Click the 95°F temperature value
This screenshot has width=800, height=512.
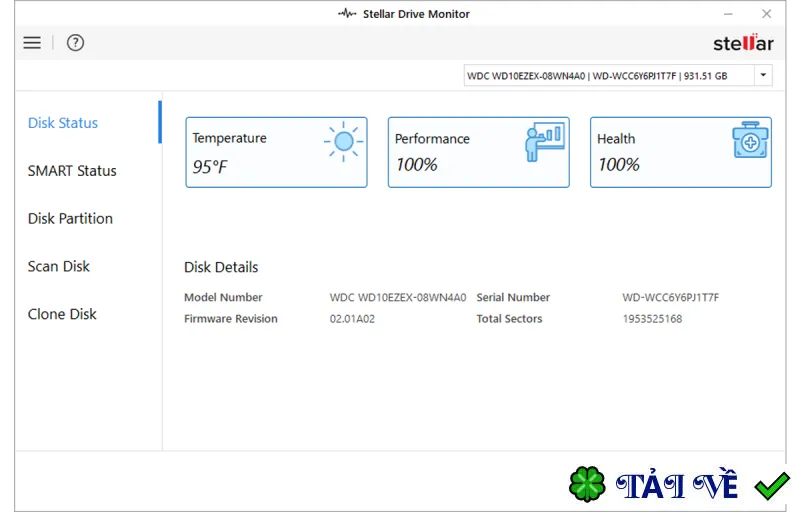pyautogui.click(x=210, y=166)
